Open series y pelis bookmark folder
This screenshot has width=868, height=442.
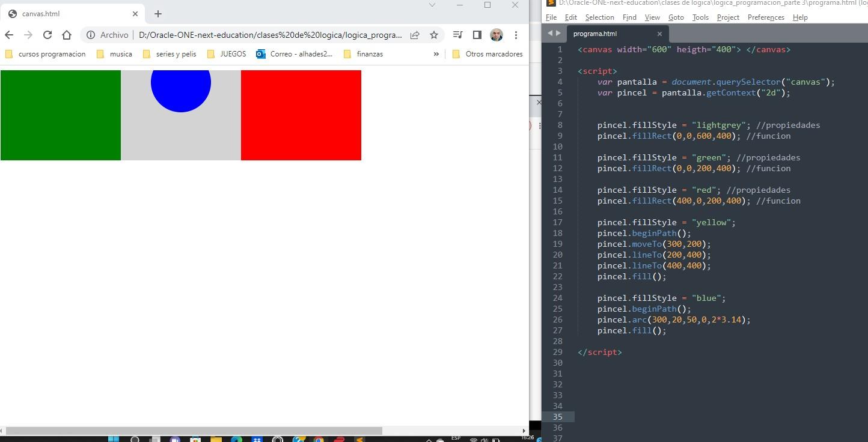click(x=170, y=54)
